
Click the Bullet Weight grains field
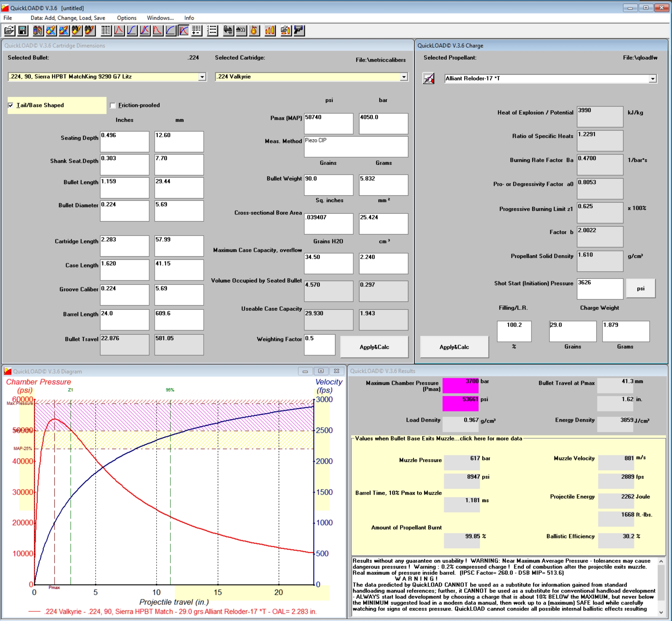329,185
